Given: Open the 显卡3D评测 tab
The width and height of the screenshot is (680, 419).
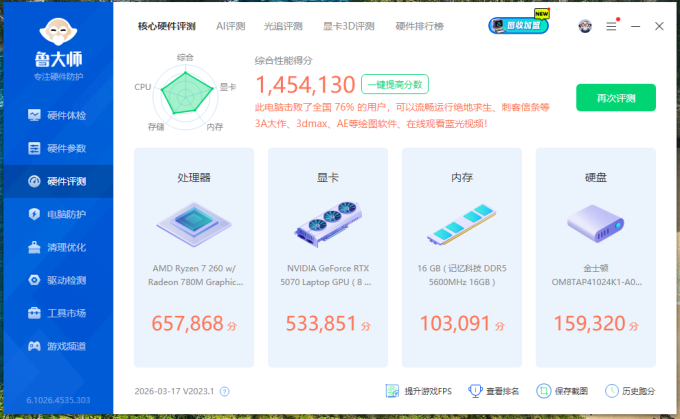Looking at the screenshot, I should tap(349, 26).
